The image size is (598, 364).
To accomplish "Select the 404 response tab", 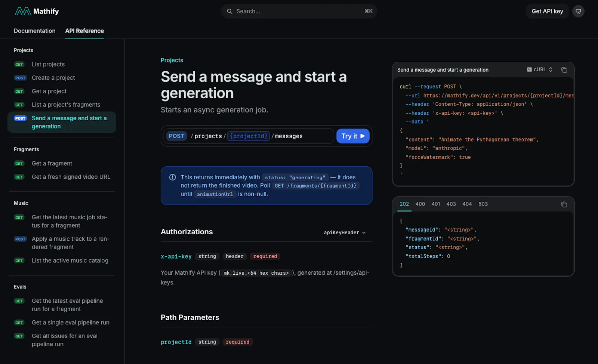I will pyautogui.click(x=467, y=204).
